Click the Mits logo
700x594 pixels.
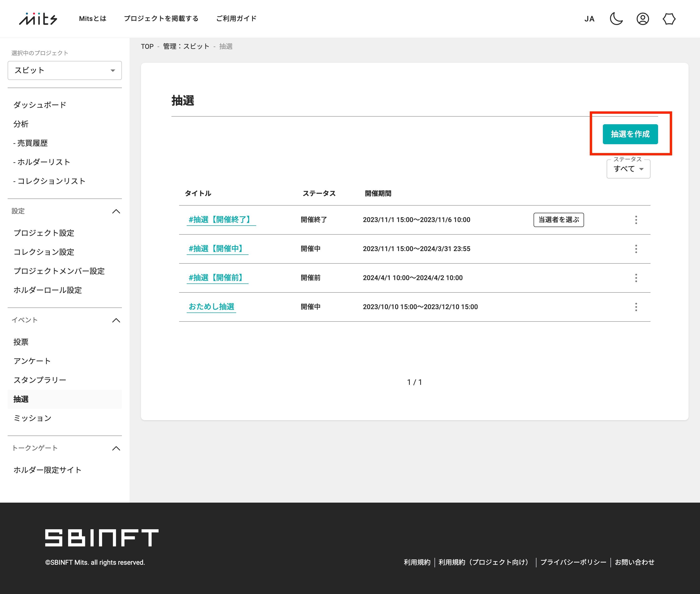[x=38, y=19]
